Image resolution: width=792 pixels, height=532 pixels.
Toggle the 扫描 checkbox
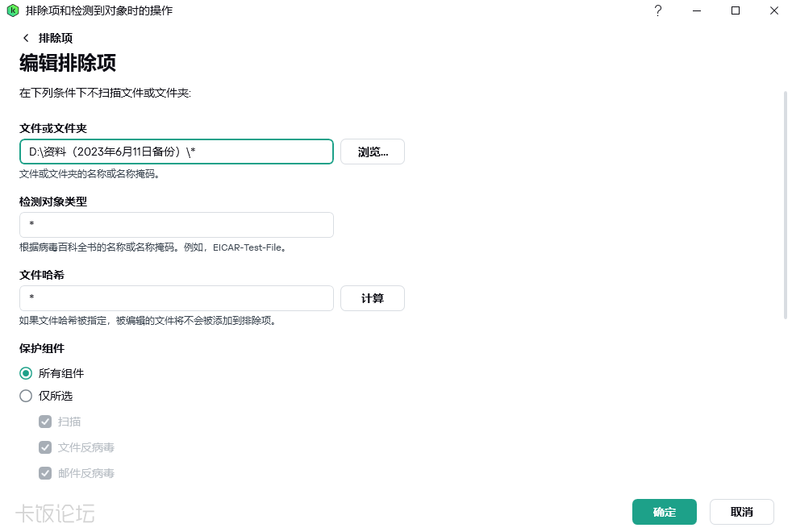[x=45, y=422]
